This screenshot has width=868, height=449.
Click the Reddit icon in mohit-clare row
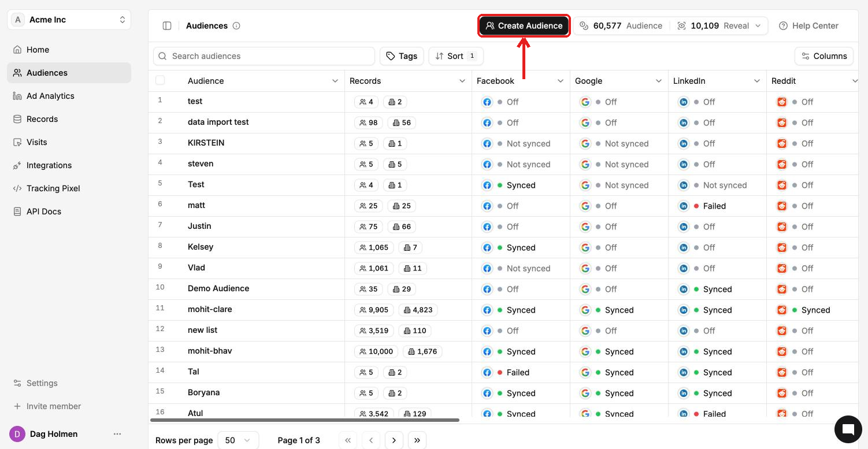[x=782, y=310]
